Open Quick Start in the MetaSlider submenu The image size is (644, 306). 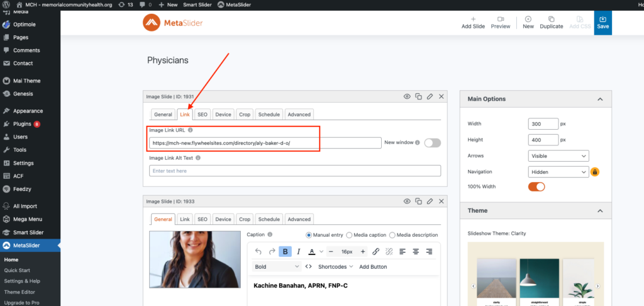pos(17,270)
